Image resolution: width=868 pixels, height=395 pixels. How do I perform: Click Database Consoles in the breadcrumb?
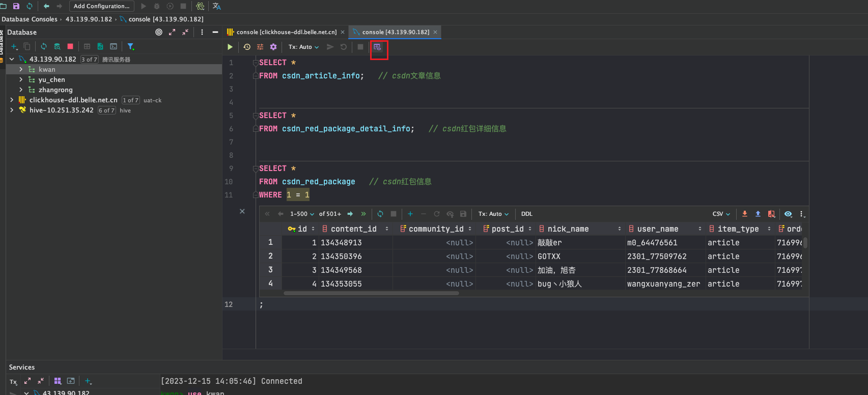(x=30, y=19)
